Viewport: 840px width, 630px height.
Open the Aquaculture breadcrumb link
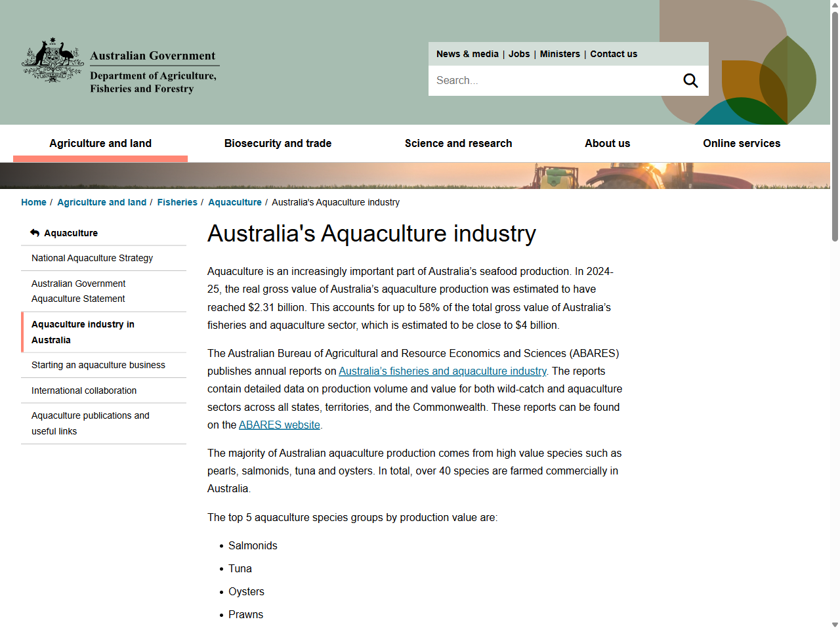[x=235, y=202]
